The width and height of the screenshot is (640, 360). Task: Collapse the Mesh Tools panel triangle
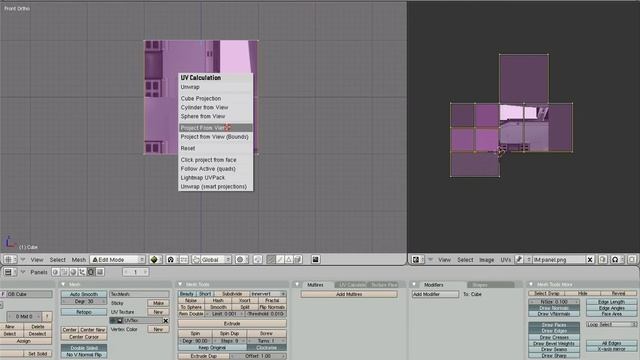(180, 284)
